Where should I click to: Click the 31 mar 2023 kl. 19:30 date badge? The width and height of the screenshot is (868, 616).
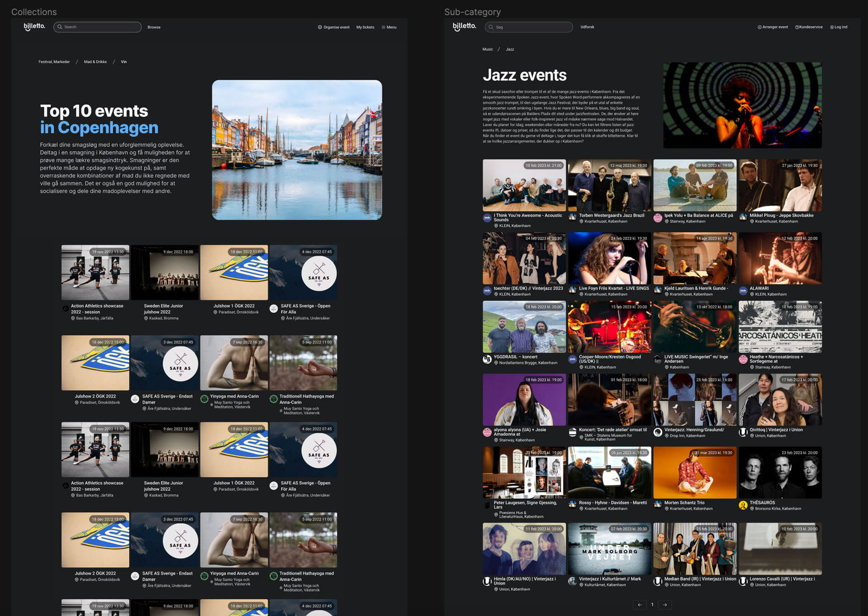pyautogui.click(x=714, y=453)
